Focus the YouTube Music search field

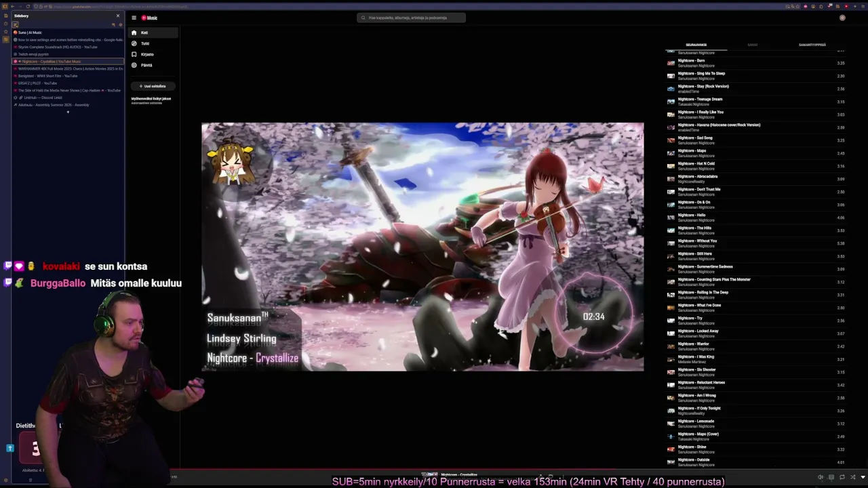click(412, 18)
